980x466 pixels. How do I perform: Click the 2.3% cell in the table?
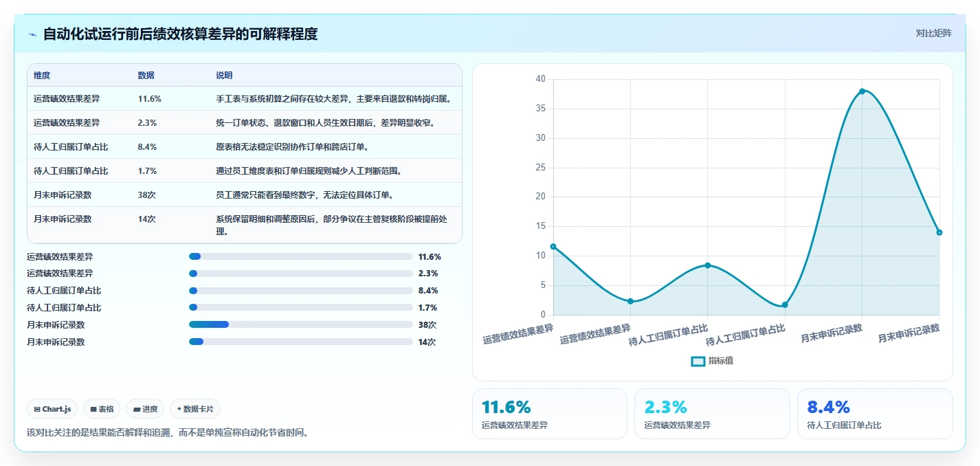[x=147, y=123]
